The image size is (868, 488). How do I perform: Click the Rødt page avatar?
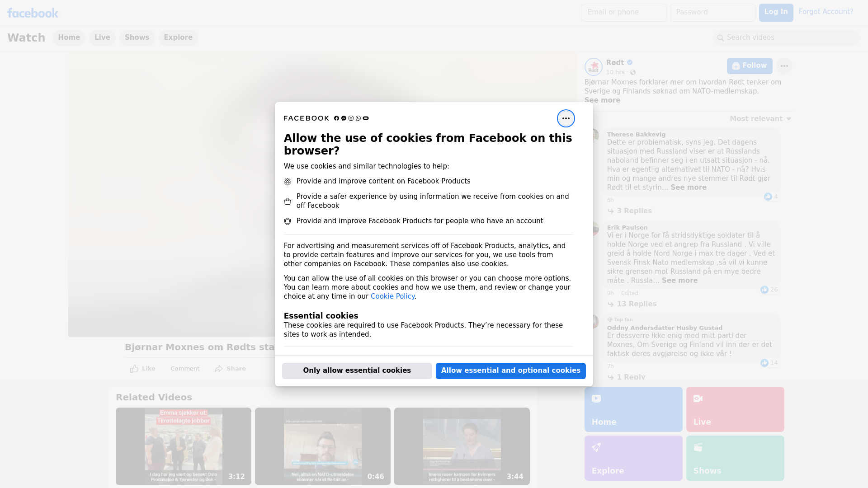point(593,67)
